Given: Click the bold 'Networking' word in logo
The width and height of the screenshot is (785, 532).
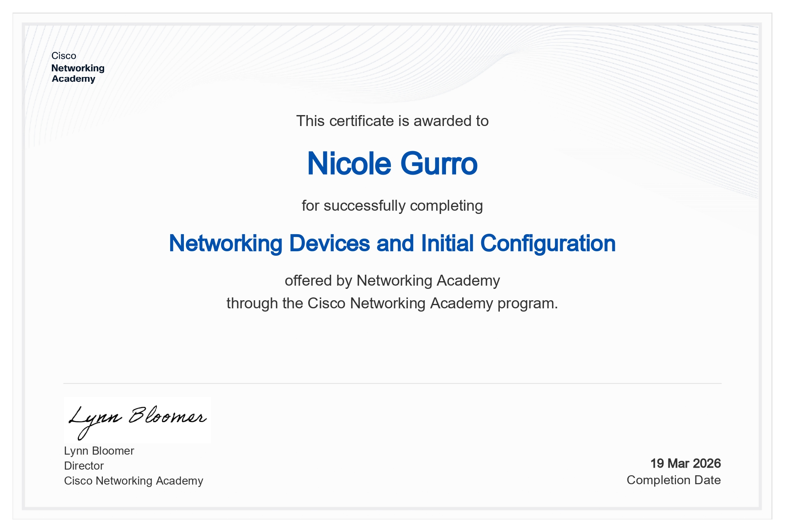Looking at the screenshot, I should coord(78,68).
